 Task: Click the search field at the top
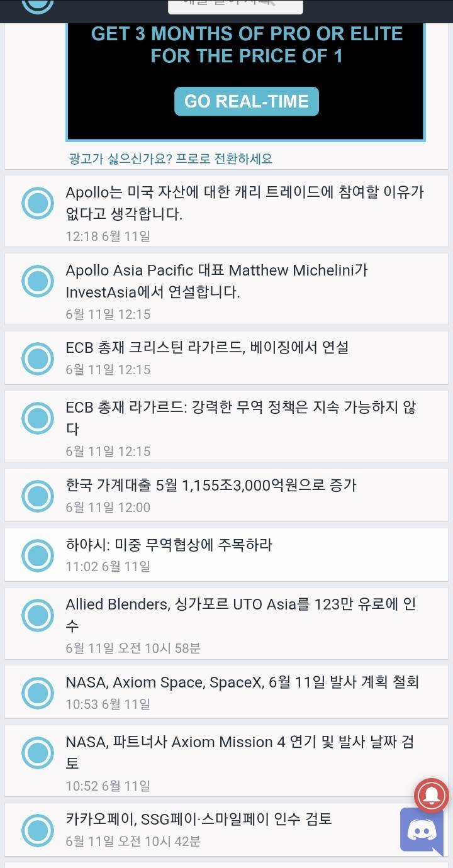[235, 5]
